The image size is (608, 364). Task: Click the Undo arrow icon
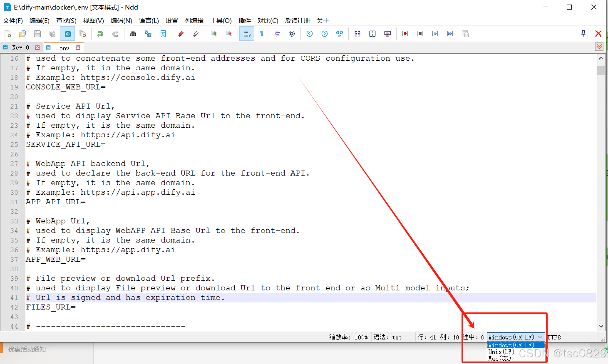pos(100,34)
